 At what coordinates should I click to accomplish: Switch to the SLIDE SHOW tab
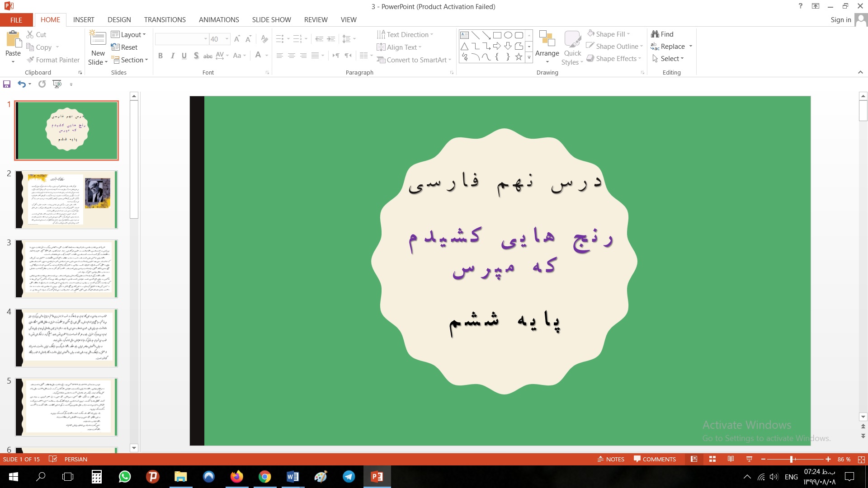(x=272, y=20)
